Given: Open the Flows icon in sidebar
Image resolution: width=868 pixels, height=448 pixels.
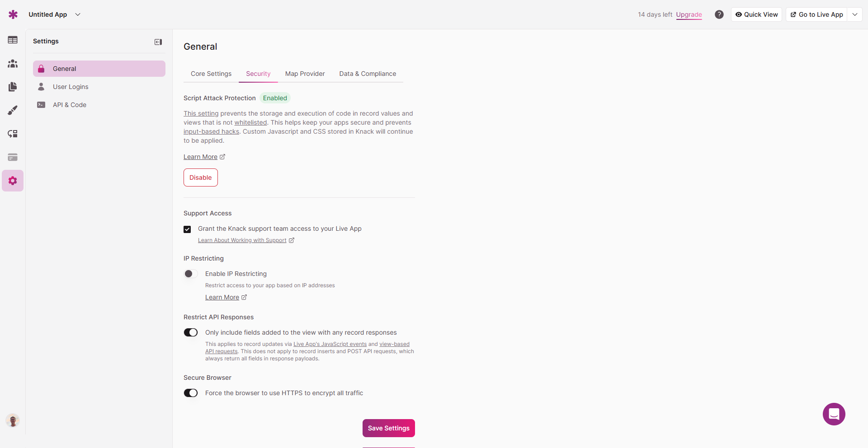Looking at the screenshot, I should (13, 134).
